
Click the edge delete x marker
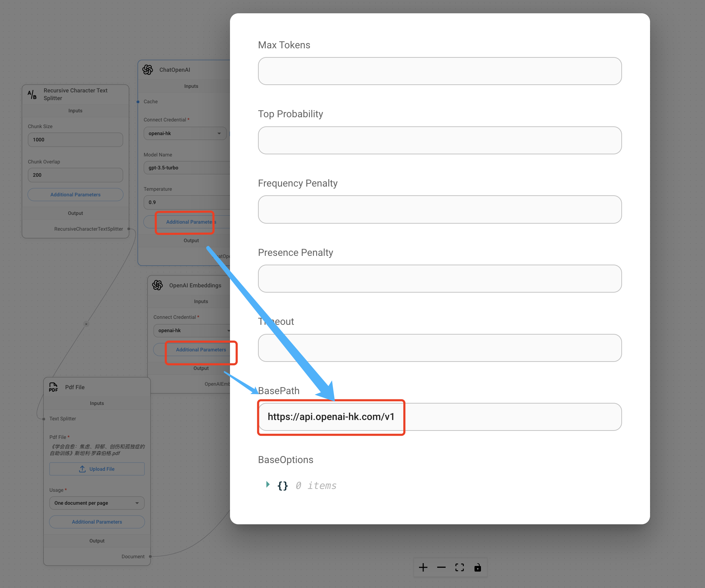tap(86, 324)
